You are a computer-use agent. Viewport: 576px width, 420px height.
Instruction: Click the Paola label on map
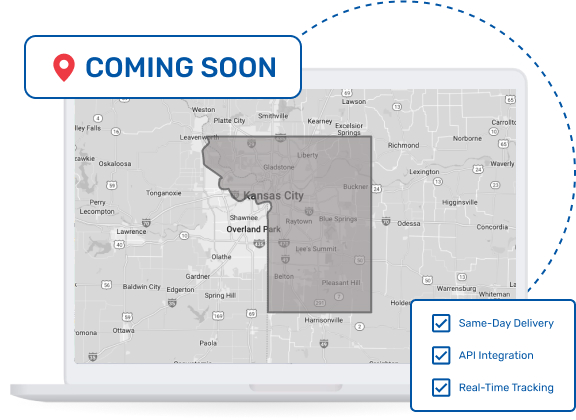208,343
